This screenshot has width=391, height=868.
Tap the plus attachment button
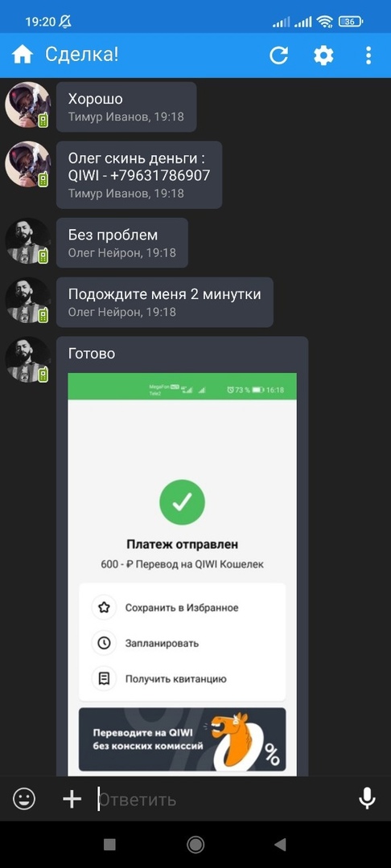tap(72, 799)
